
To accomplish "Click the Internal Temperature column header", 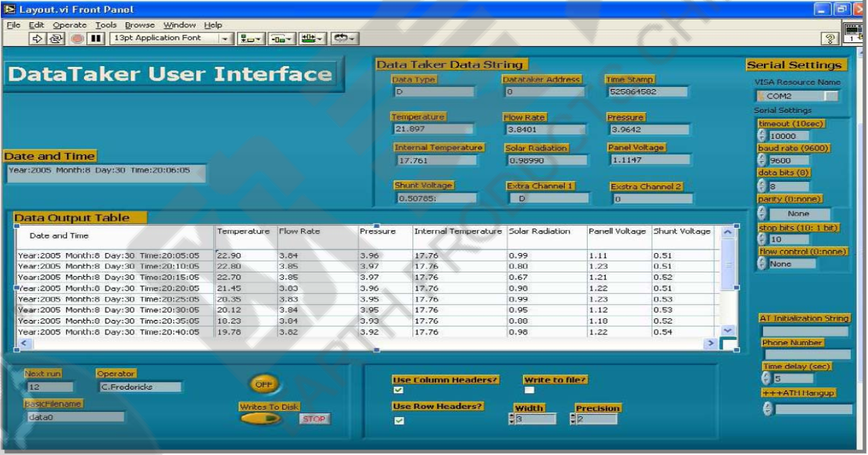I will (x=458, y=231).
